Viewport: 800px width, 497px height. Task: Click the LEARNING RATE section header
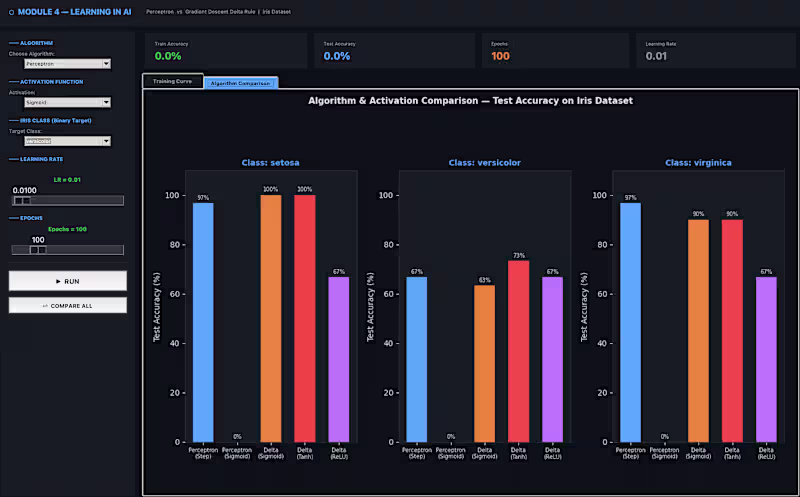[x=41, y=159]
